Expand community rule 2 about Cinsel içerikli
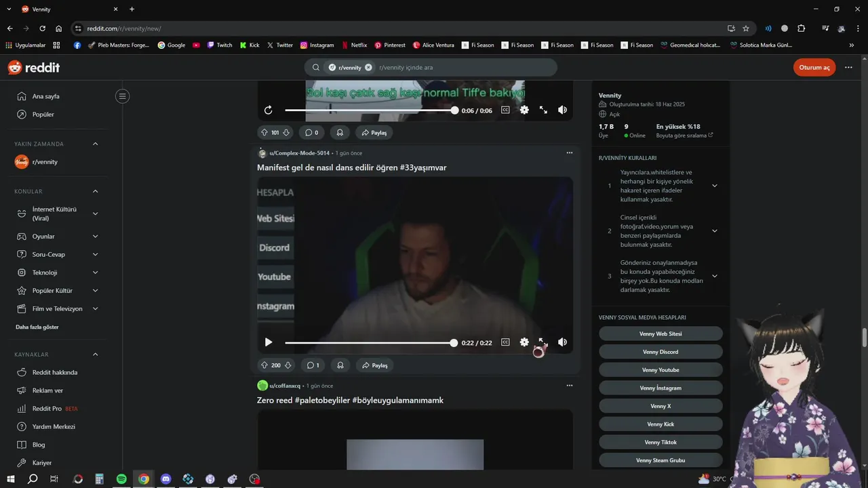The image size is (868, 488). point(714,231)
